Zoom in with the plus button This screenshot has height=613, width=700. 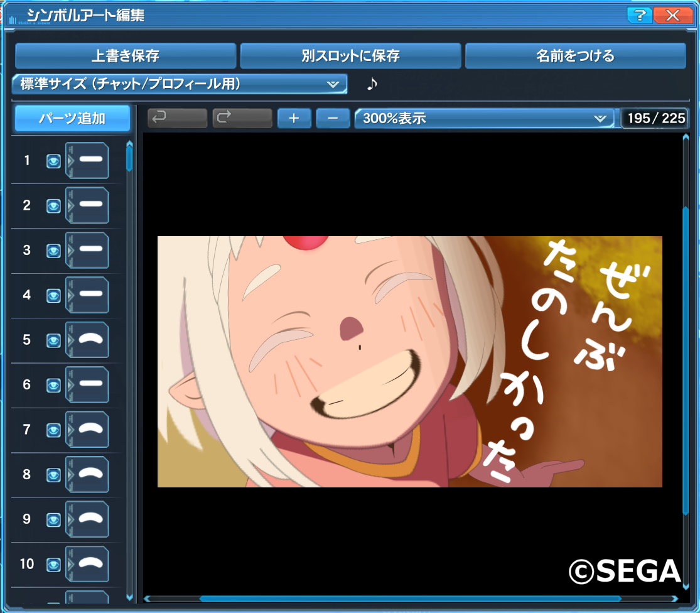click(294, 118)
